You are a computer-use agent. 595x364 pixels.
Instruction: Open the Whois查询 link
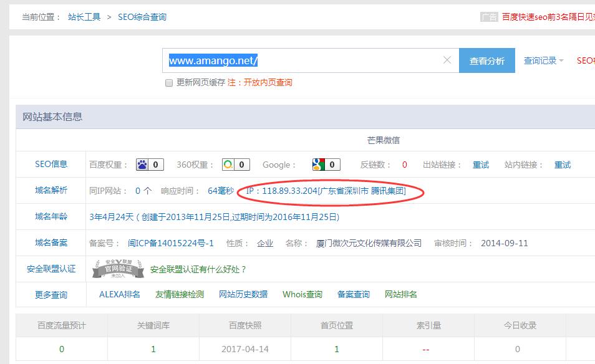click(x=302, y=294)
